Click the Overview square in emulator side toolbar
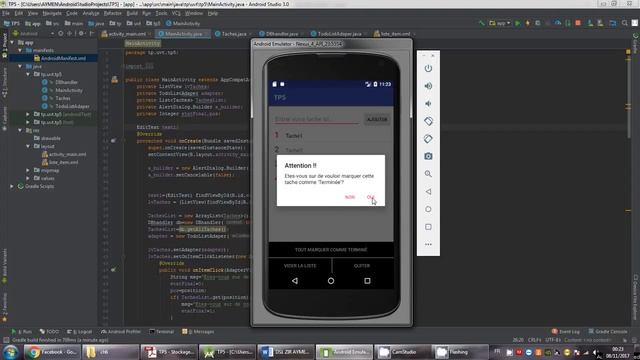 tap(428, 227)
